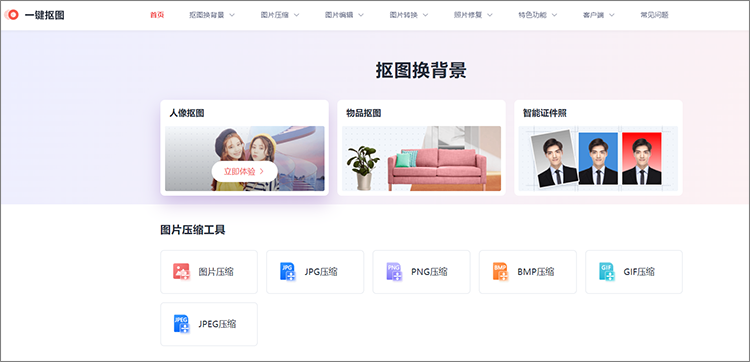
Task: Click the 人像抠图 card title
Action: coord(187,113)
